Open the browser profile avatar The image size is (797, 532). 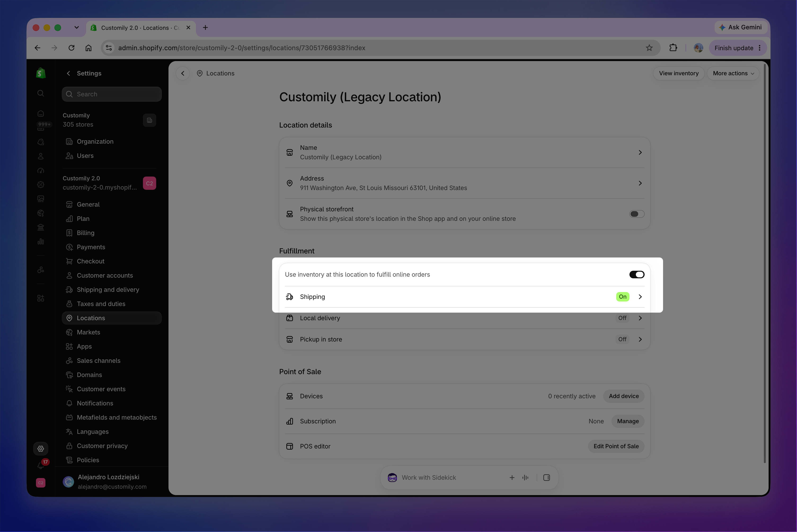click(698, 48)
